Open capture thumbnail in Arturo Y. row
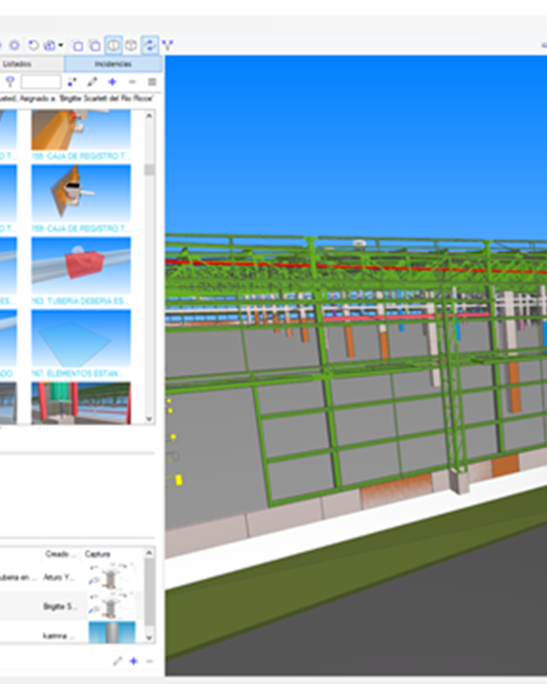The image size is (547, 684). pos(112,577)
